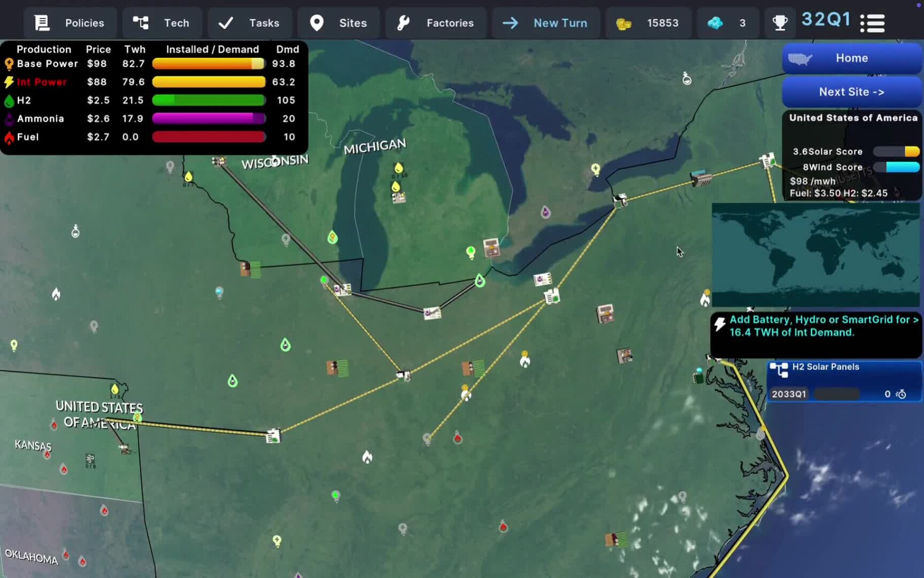The width and height of the screenshot is (924, 578).
Task: Open the H2 Solar Panels research item
Action: (844, 381)
